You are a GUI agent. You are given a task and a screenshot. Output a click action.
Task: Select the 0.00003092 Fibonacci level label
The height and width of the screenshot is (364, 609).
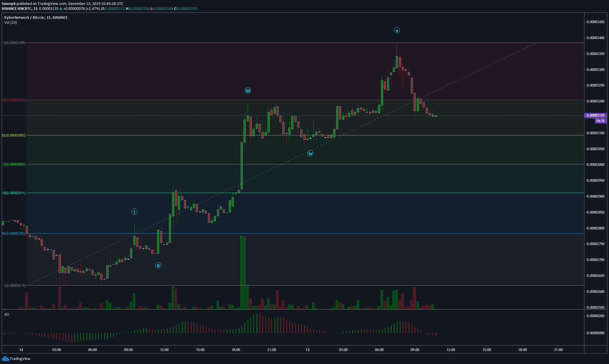click(x=14, y=135)
